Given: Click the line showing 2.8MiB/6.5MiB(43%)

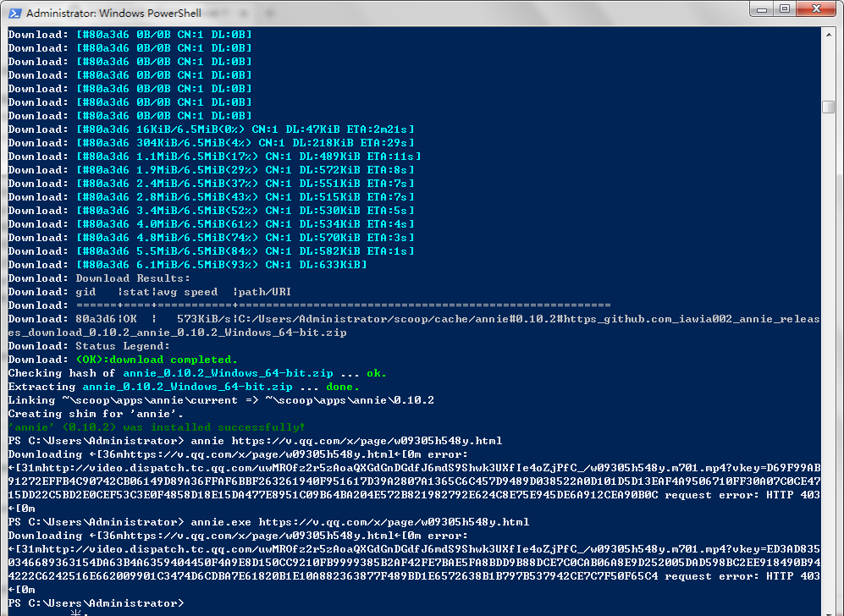Looking at the screenshot, I should 211,197.
